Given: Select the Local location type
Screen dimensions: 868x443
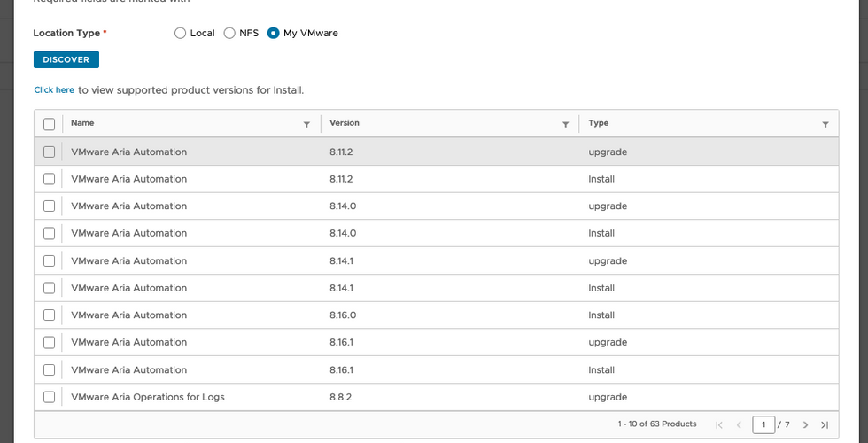Looking at the screenshot, I should [181, 34].
